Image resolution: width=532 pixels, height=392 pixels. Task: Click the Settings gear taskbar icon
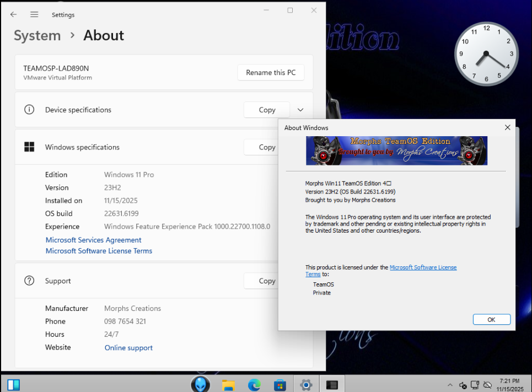tap(306, 384)
